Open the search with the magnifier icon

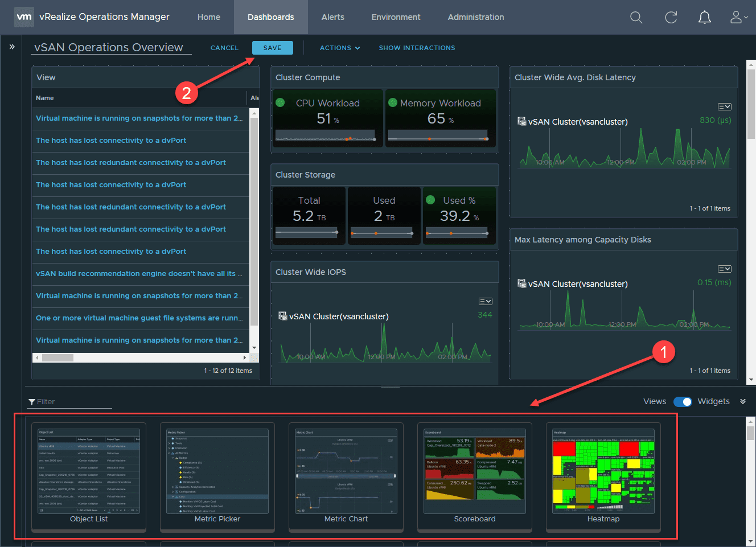coord(636,17)
